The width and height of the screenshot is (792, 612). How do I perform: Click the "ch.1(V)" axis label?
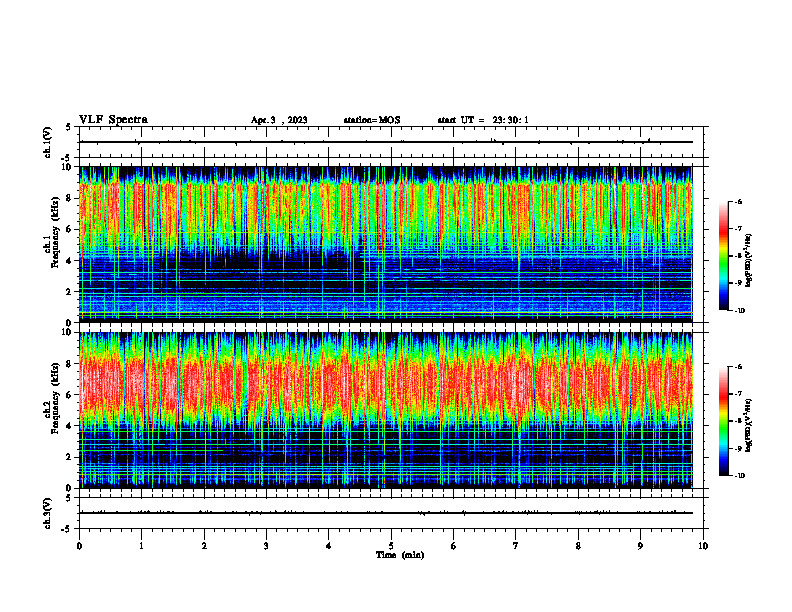[x=48, y=142]
